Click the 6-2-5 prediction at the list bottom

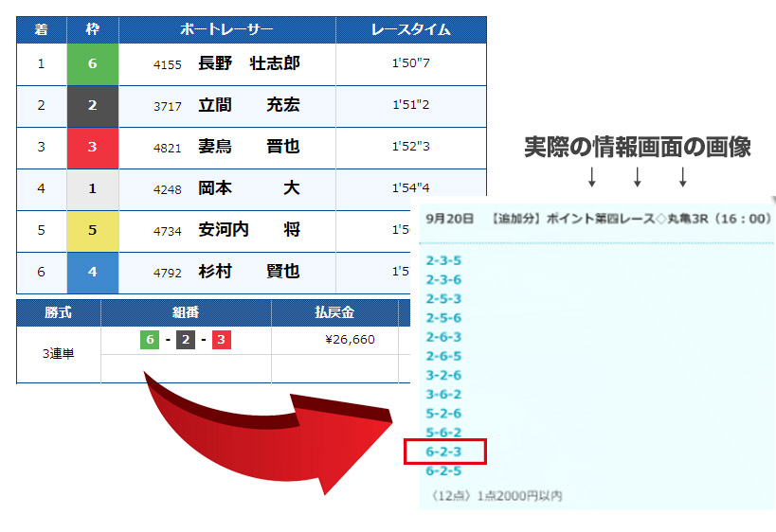(x=443, y=470)
